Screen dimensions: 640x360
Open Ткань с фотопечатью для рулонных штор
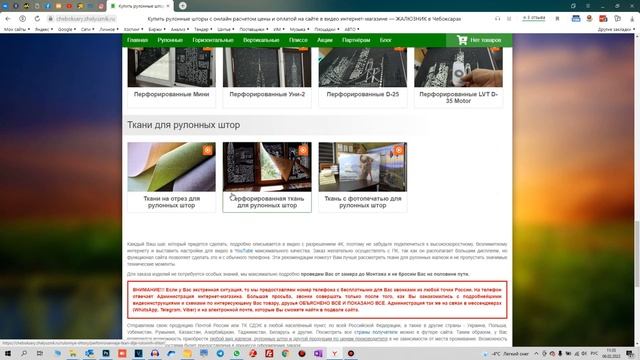tap(362, 202)
